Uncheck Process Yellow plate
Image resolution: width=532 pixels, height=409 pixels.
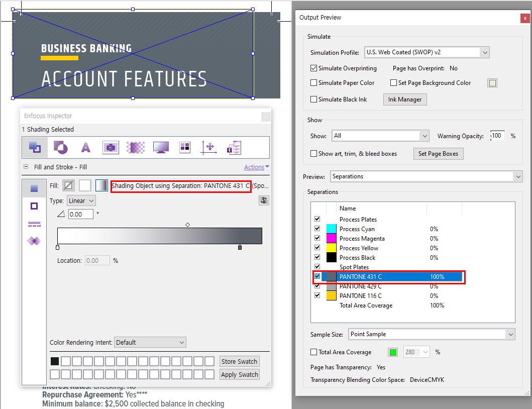coord(317,247)
